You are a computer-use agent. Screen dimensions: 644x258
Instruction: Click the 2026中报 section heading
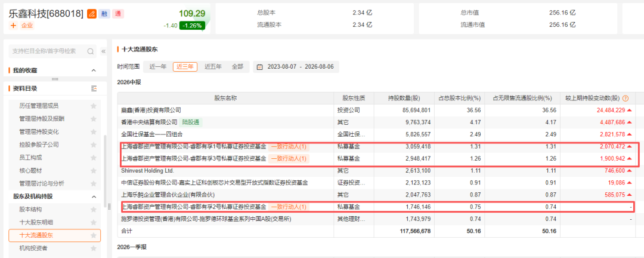click(129, 82)
